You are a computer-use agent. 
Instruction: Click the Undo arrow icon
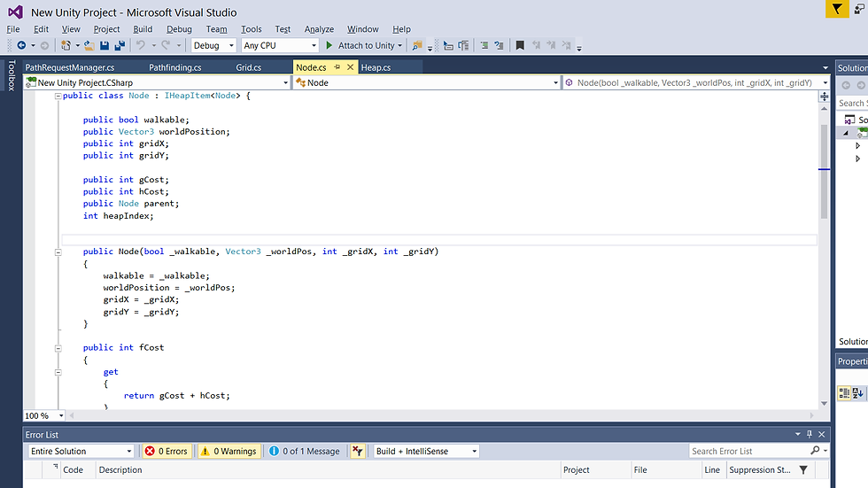(x=141, y=45)
